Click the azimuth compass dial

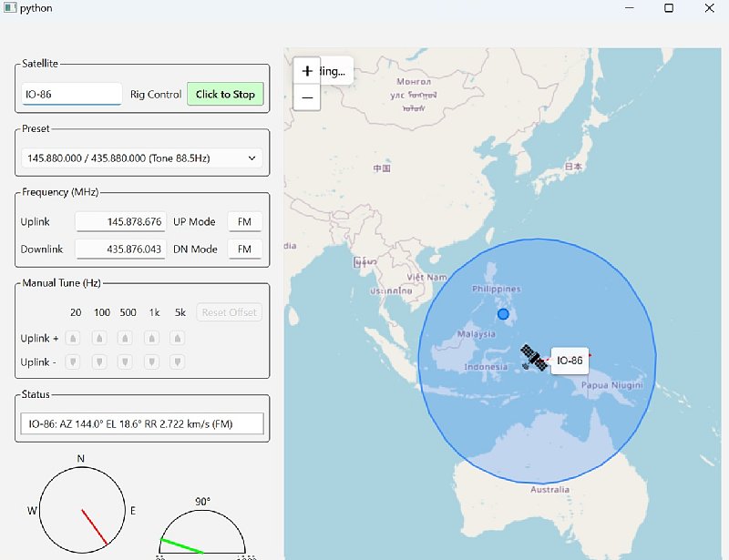point(81,510)
